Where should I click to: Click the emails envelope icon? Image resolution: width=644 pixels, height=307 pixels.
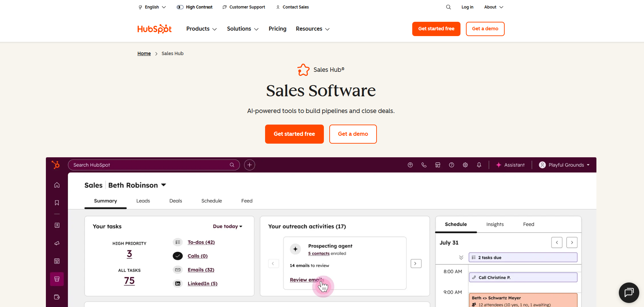(x=178, y=270)
